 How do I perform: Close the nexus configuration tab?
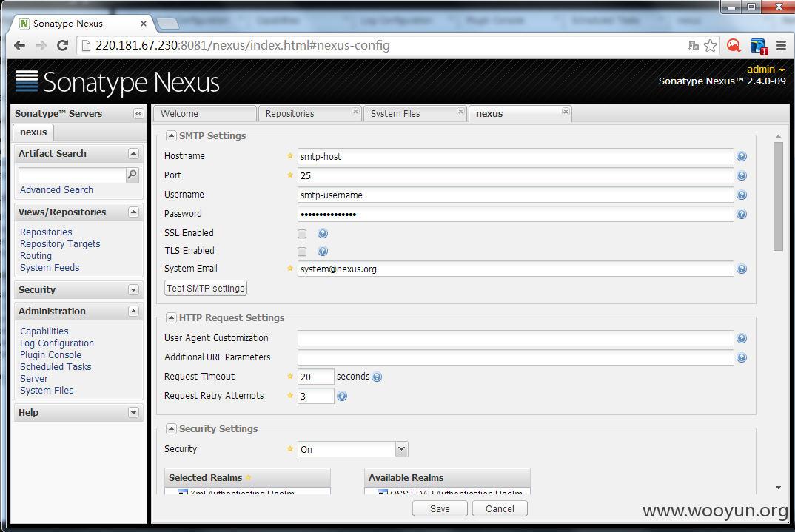point(566,112)
